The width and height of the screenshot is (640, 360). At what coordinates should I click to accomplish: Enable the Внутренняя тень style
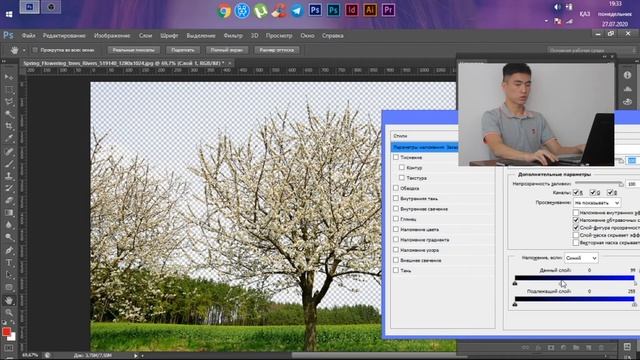coord(396,198)
